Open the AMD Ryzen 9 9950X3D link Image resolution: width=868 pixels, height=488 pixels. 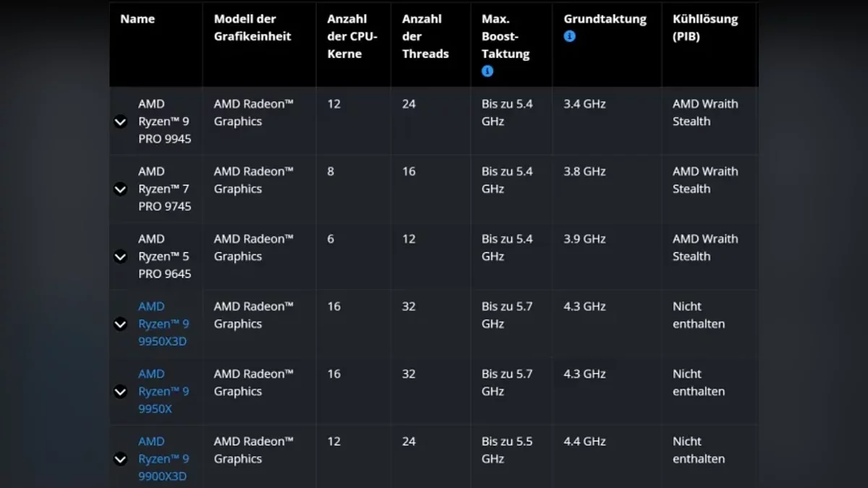163,324
